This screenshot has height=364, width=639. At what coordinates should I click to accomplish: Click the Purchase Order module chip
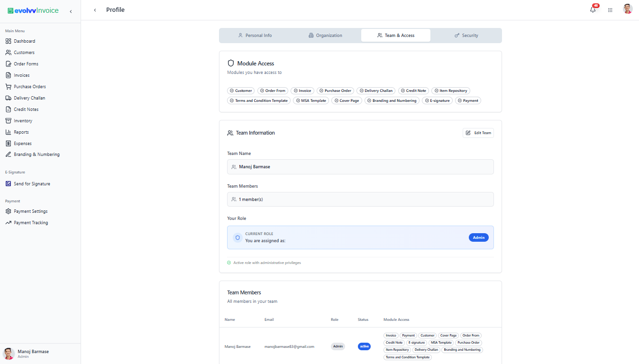336,91
